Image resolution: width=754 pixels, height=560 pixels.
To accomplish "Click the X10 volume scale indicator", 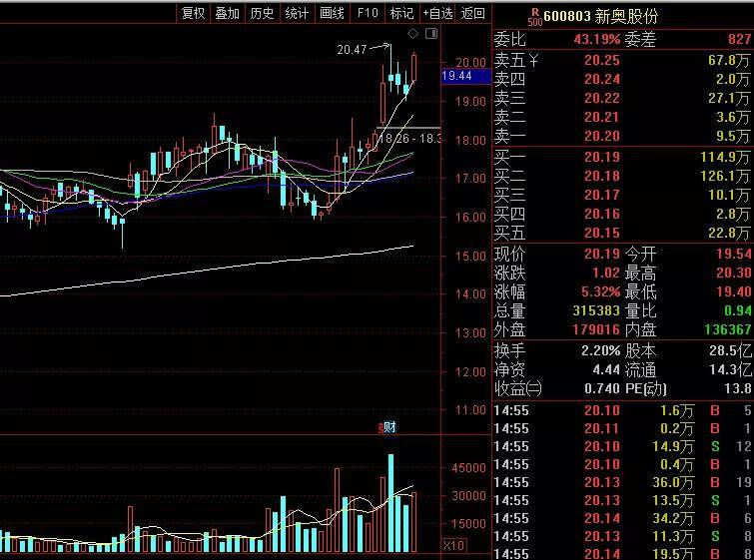I will [452, 546].
